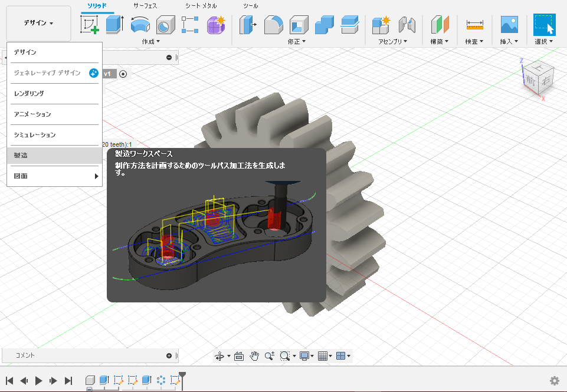Select the Offset Plane construct tool
Screen dimensions: 567x392
point(440,25)
